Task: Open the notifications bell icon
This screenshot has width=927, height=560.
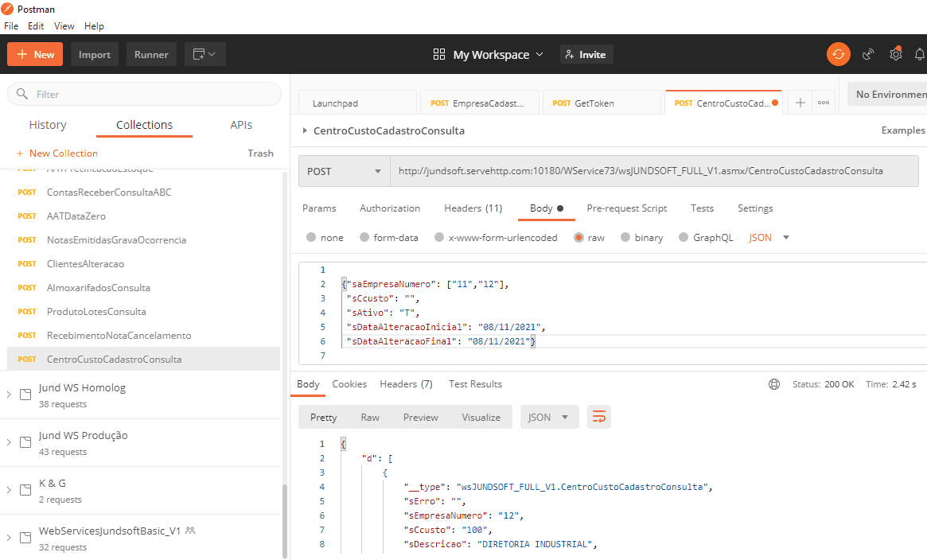Action: coord(920,54)
